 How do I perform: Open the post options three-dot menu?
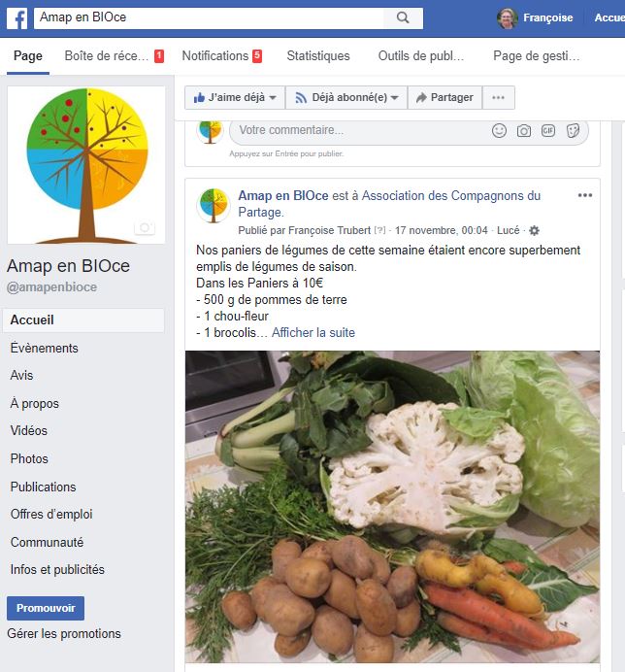585,195
